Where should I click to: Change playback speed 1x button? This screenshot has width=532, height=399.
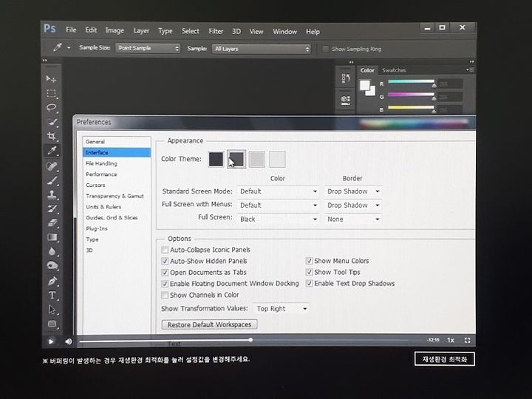coord(451,340)
